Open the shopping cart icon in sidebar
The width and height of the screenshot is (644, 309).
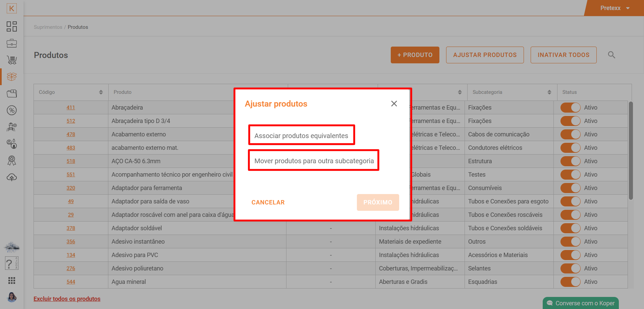12,60
